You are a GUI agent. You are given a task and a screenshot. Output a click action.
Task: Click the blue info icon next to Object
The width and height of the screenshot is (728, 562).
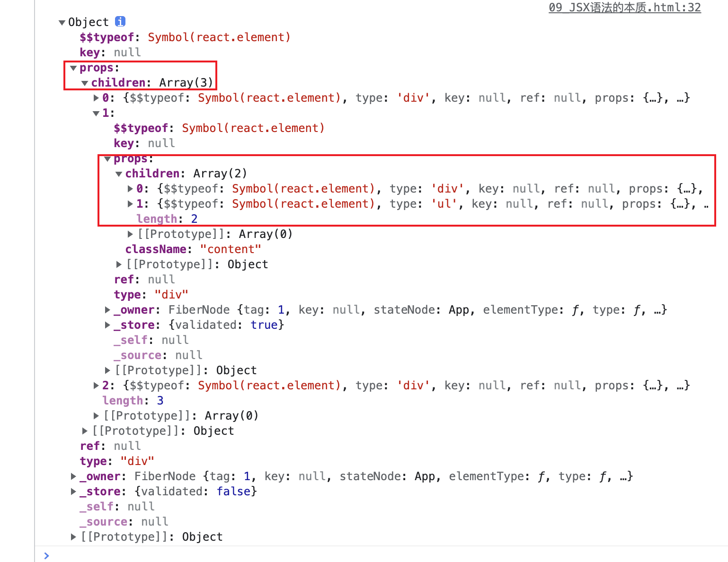pos(120,21)
